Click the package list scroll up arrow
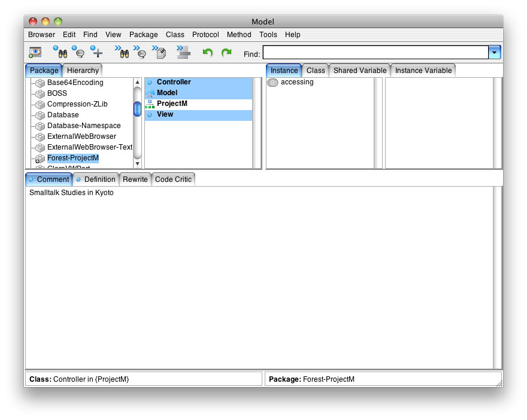 tap(137, 82)
